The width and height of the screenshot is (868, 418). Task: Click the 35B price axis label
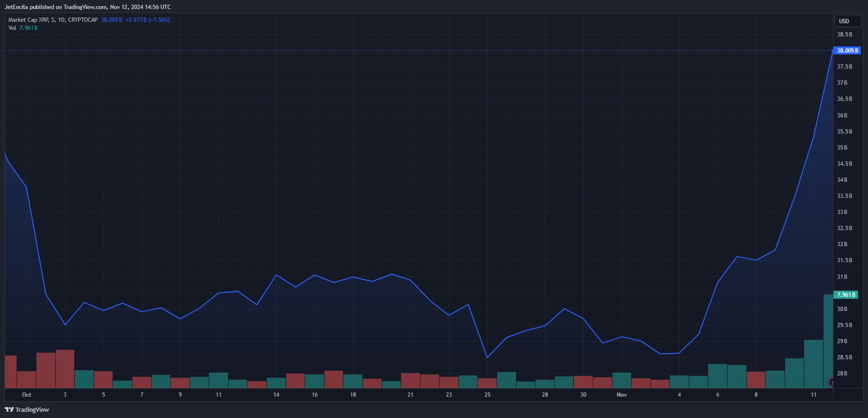(x=842, y=148)
